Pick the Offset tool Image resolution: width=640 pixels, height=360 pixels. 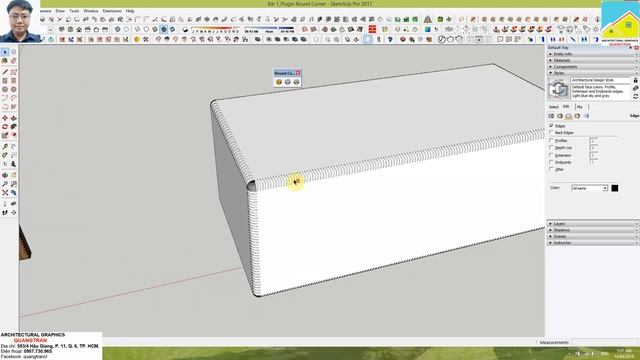(13, 135)
